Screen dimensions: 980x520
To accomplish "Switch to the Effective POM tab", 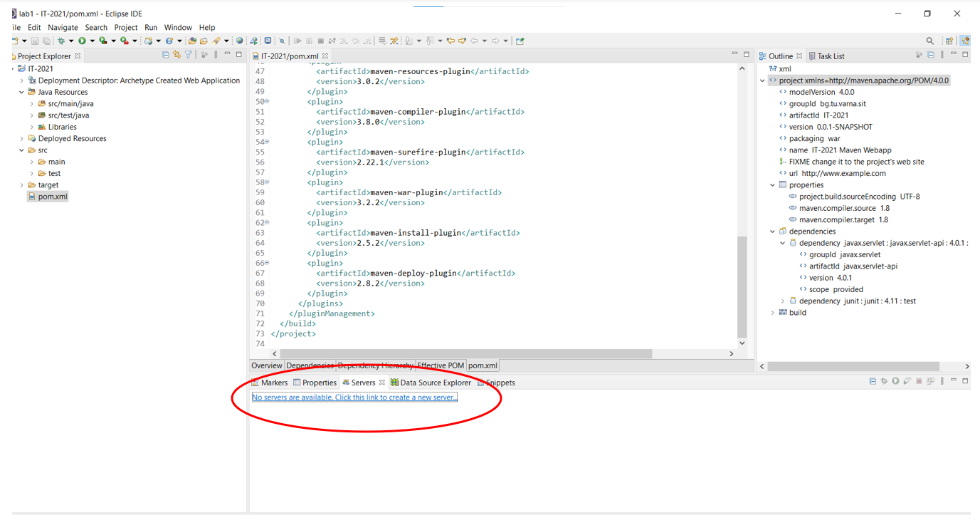I will tap(441, 365).
